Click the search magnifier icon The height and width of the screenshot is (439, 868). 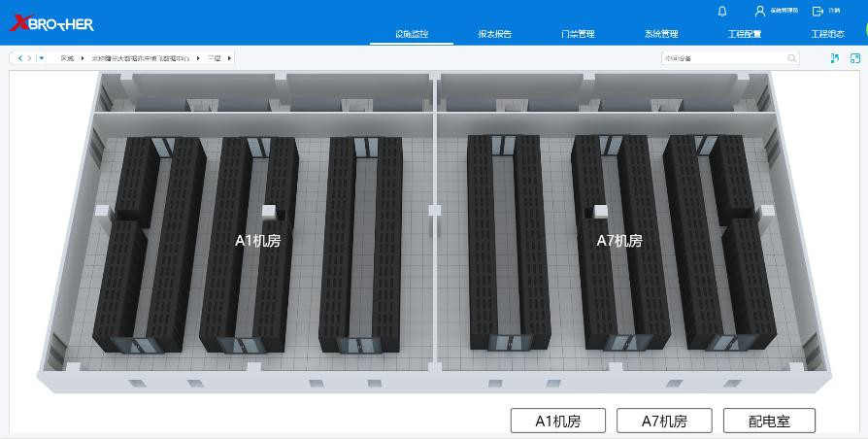click(x=792, y=58)
